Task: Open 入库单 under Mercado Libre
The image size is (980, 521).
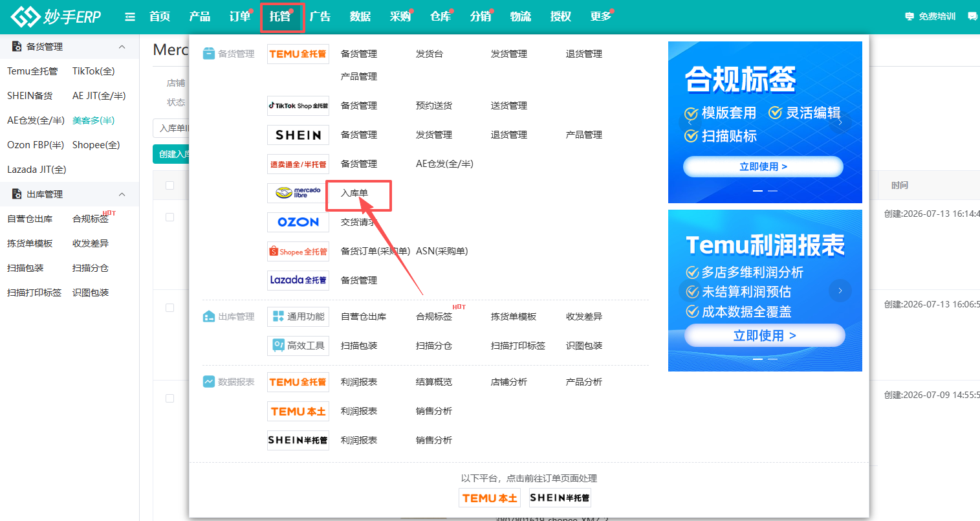Action: pos(354,193)
